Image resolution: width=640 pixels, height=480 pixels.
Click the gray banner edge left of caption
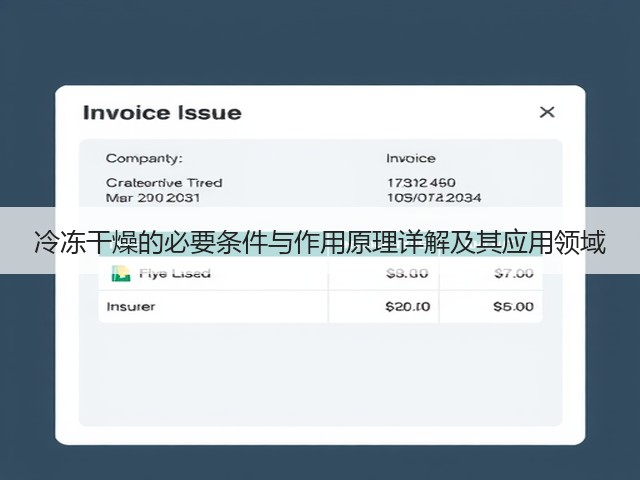click(16, 241)
